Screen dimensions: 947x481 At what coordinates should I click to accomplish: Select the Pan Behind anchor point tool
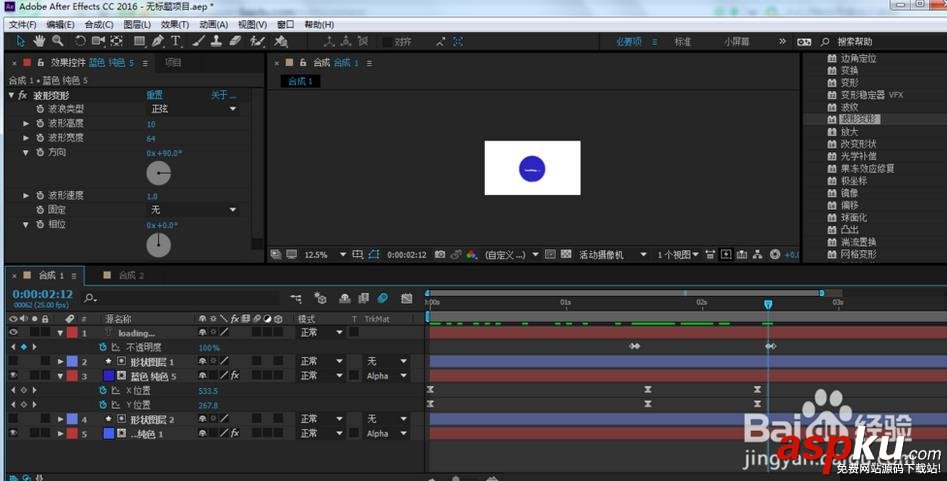tap(117, 41)
